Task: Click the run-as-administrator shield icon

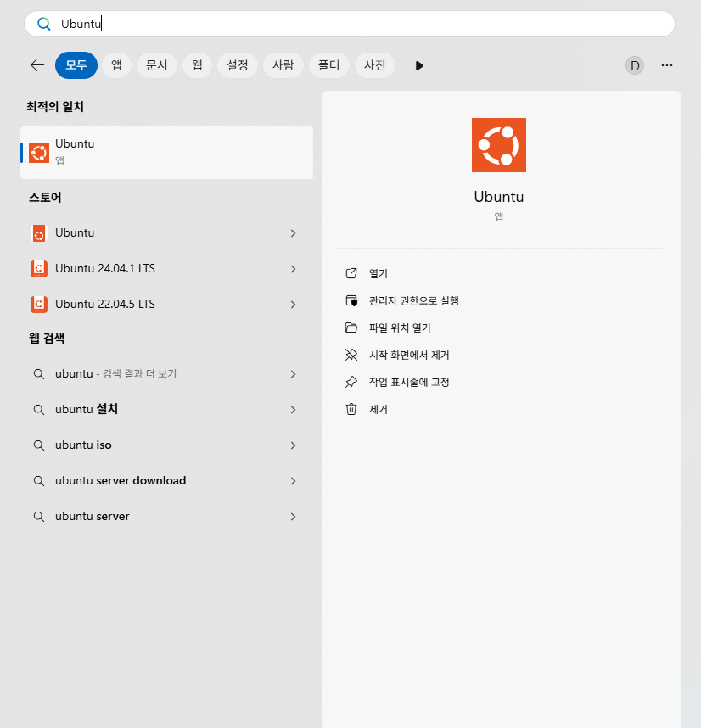Action: 352,300
